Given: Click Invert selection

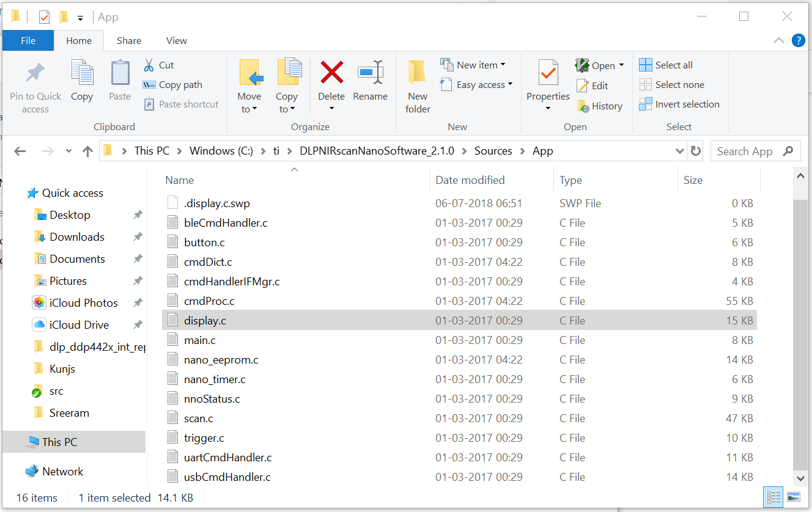Looking at the screenshot, I should [x=679, y=104].
